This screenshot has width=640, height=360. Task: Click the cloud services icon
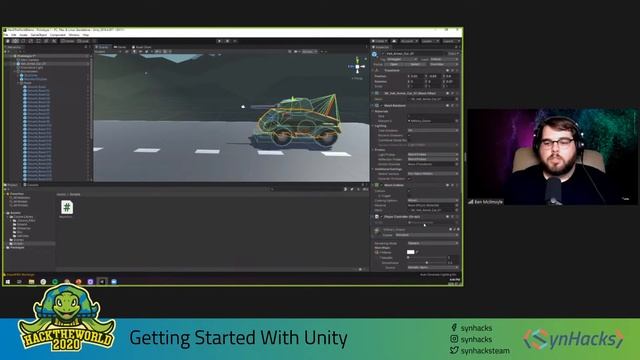[394, 41]
